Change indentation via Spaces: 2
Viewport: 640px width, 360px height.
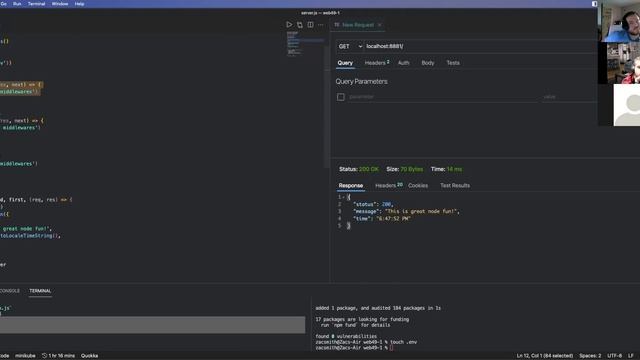pyautogui.click(x=590, y=356)
